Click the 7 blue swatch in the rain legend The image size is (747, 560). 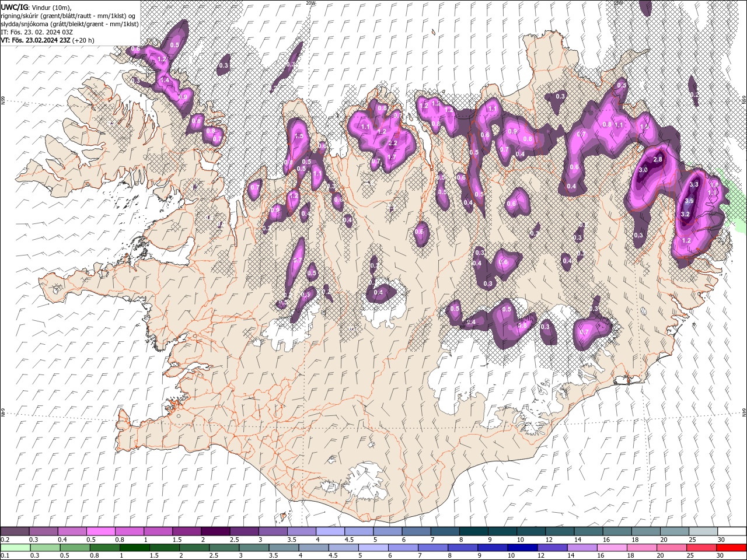(433, 548)
